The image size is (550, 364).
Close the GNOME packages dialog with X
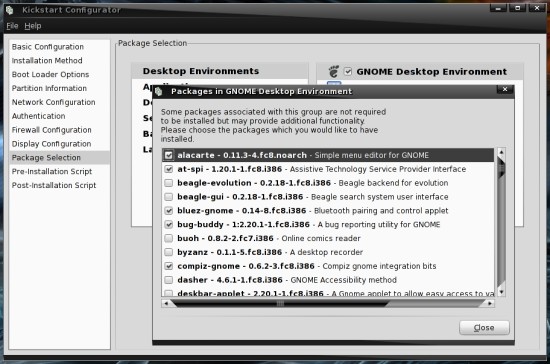tap(505, 89)
